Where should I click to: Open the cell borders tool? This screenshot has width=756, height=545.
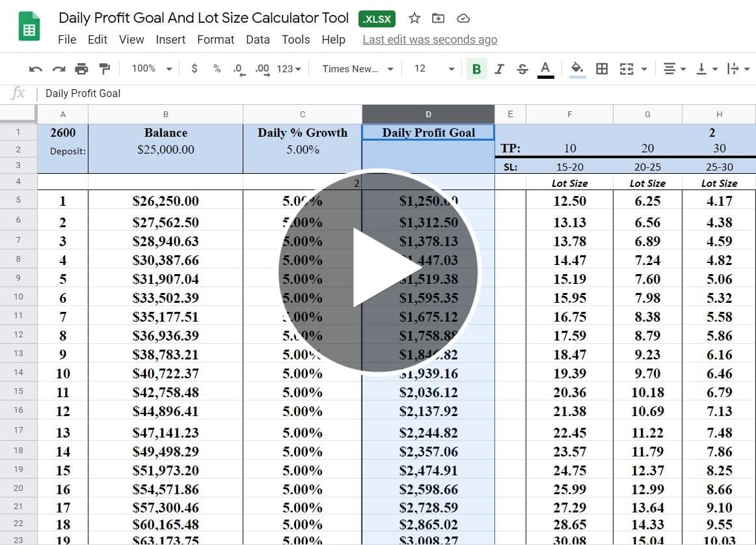coord(602,69)
